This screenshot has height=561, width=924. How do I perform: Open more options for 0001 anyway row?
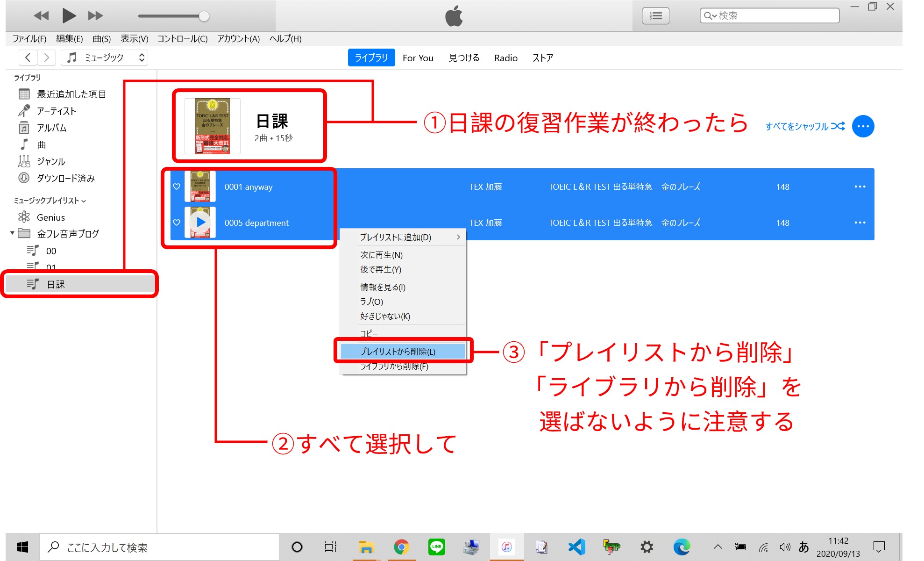click(860, 187)
